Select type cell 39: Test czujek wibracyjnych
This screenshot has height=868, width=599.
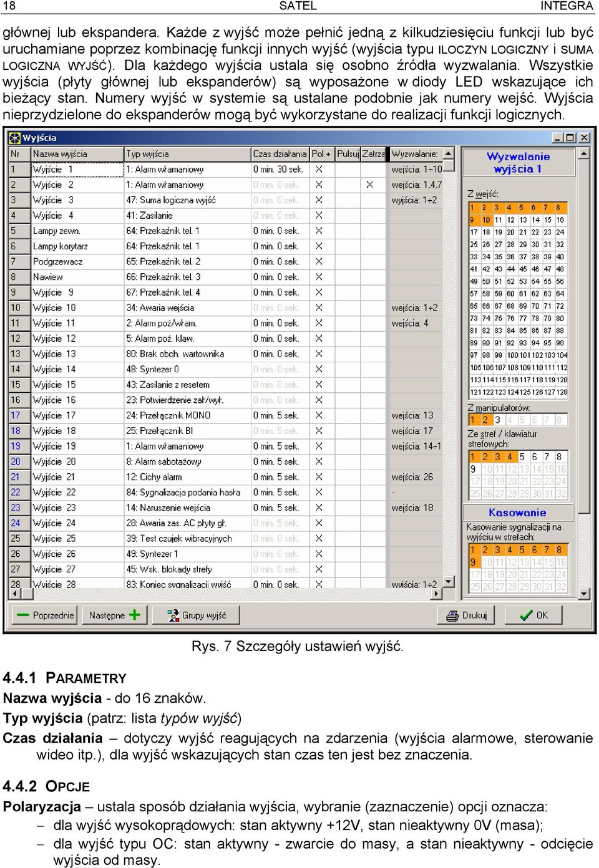tap(187, 538)
